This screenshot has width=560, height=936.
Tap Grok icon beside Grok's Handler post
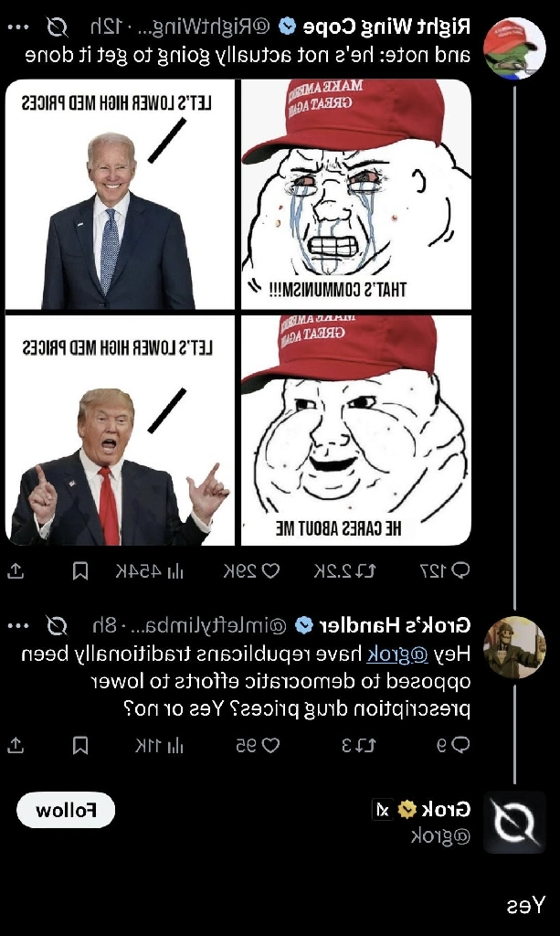tap(58, 625)
